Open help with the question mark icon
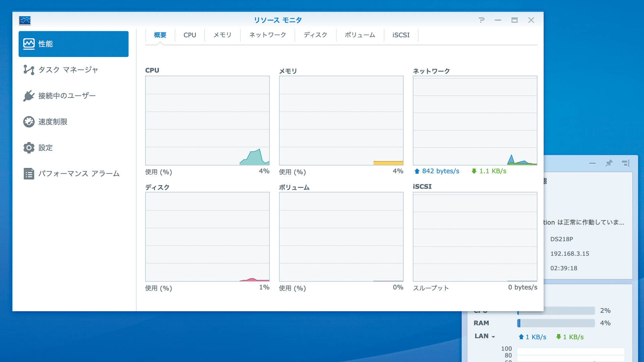644x362 pixels. [x=481, y=20]
